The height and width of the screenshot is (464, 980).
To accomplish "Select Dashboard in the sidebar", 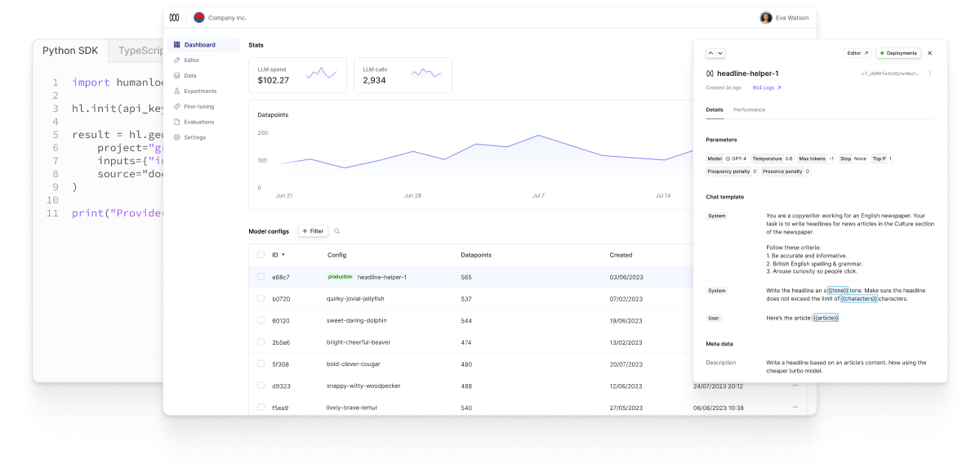I will click(203, 45).
